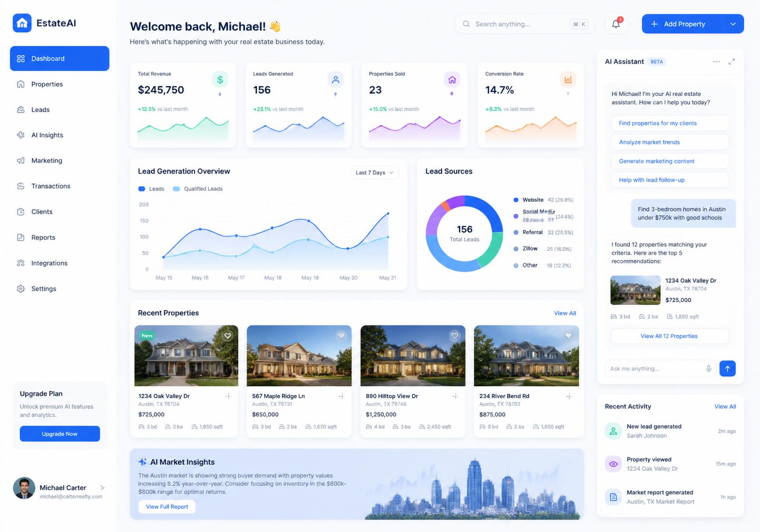Select Generate marketing content suggestion
This screenshot has width=760, height=532.
coord(669,161)
